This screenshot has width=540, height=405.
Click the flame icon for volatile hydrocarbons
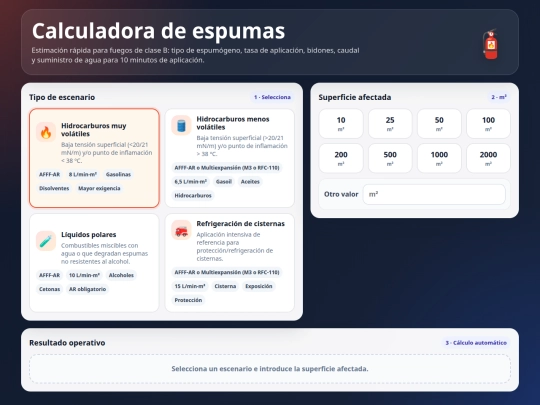(46, 132)
